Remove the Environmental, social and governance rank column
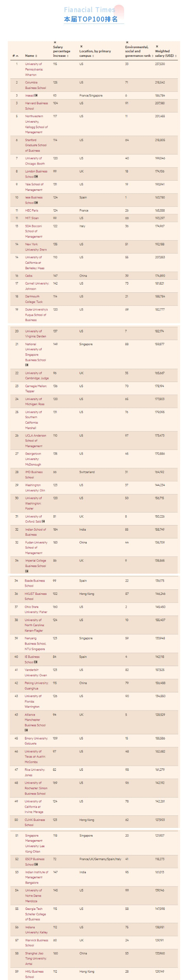 [127, 42]
